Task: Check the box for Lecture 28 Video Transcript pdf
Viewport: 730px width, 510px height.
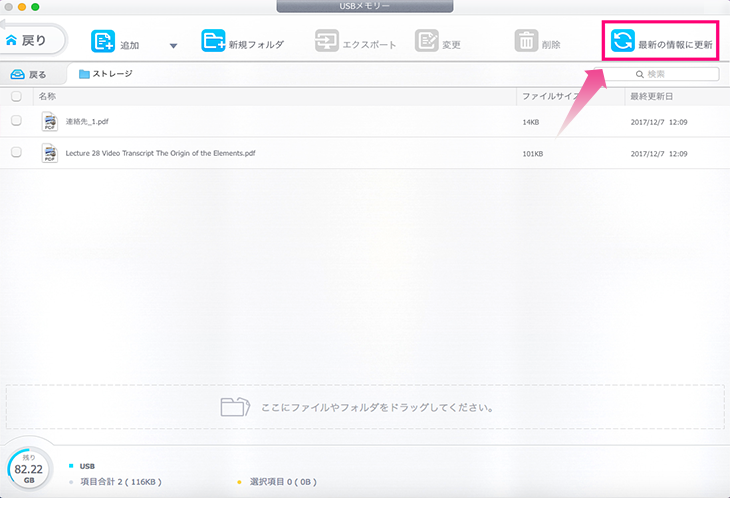Action: [16, 152]
